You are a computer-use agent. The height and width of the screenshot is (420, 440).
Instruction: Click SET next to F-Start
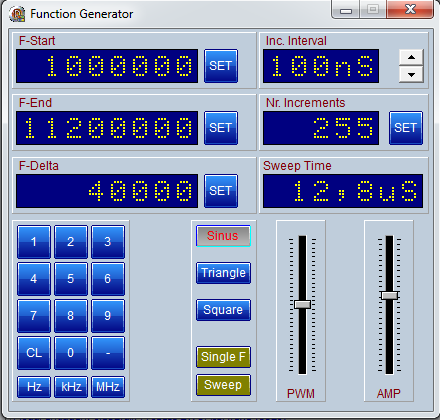(x=221, y=66)
